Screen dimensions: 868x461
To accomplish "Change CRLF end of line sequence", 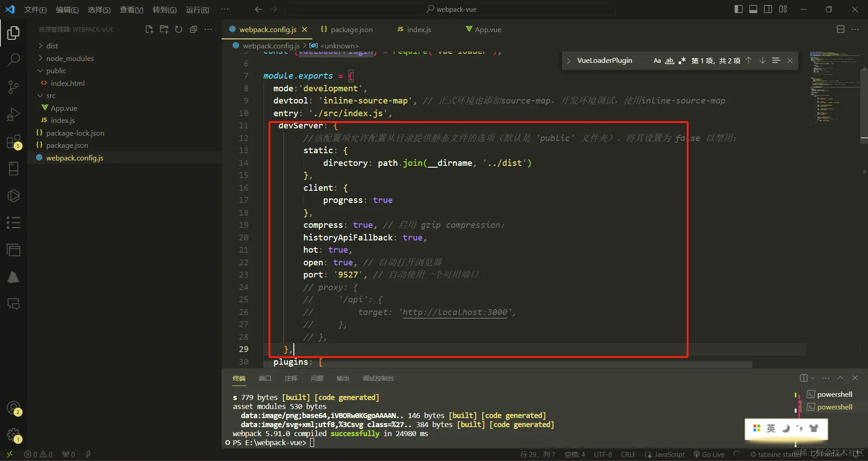I will [x=628, y=454].
